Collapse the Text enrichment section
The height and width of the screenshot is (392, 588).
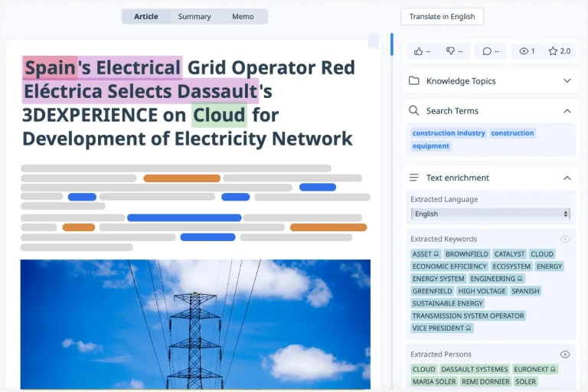click(x=567, y=178)
